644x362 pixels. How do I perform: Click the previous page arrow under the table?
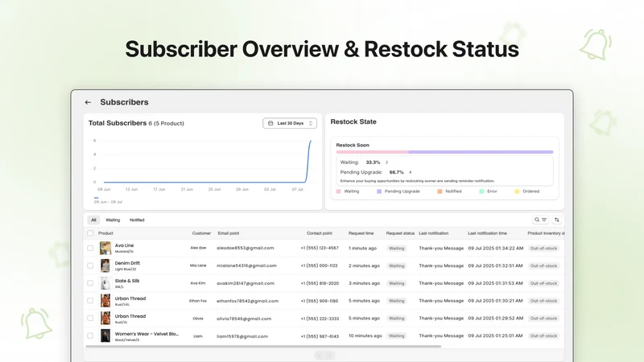tap(320, 356)
